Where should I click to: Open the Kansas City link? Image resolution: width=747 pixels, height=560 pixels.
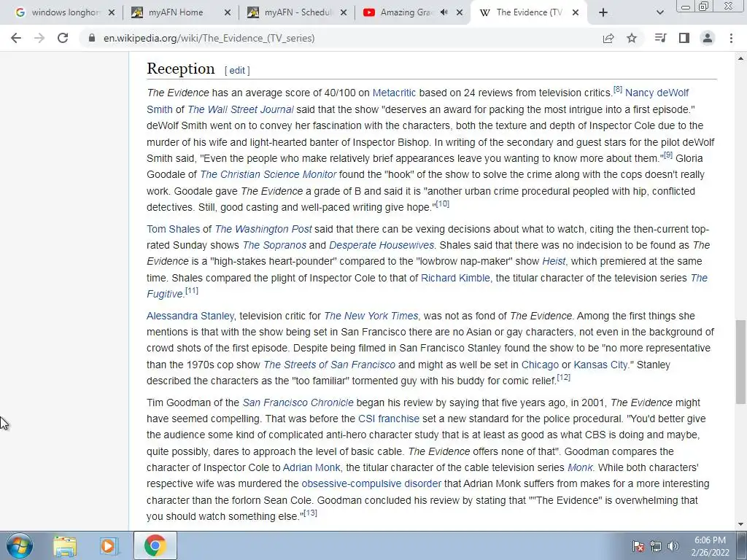click(x=600, y=365)
